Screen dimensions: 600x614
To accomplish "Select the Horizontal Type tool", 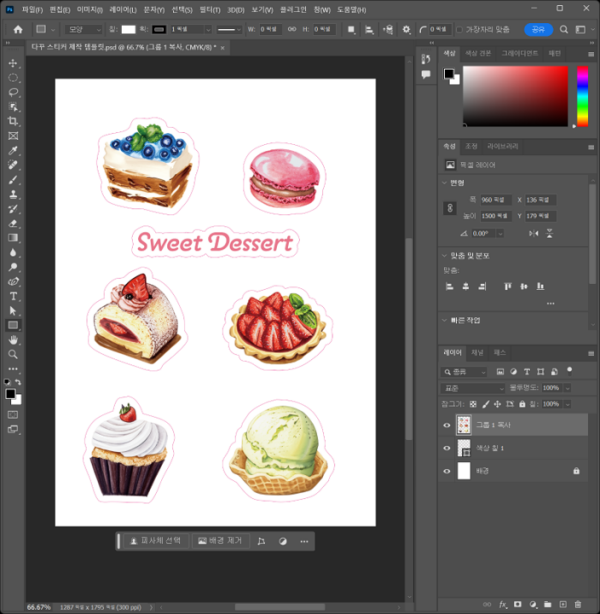I will (x=13, y=296).
